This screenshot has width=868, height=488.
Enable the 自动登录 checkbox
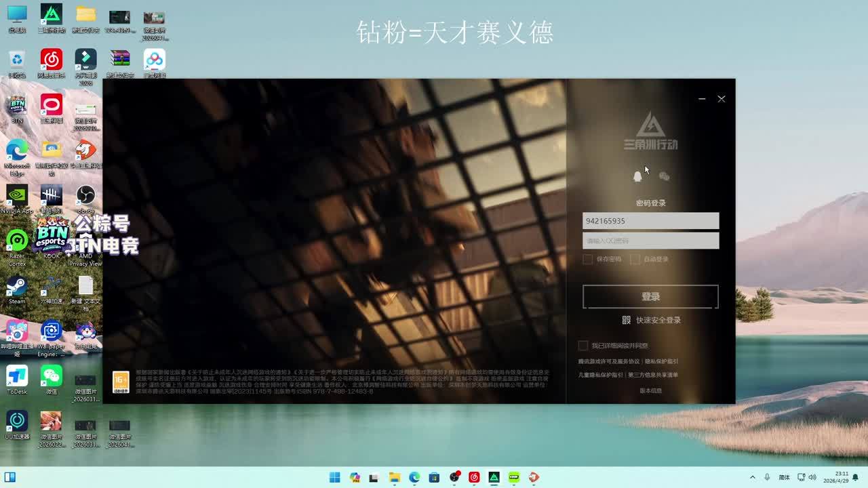[635, 260]
